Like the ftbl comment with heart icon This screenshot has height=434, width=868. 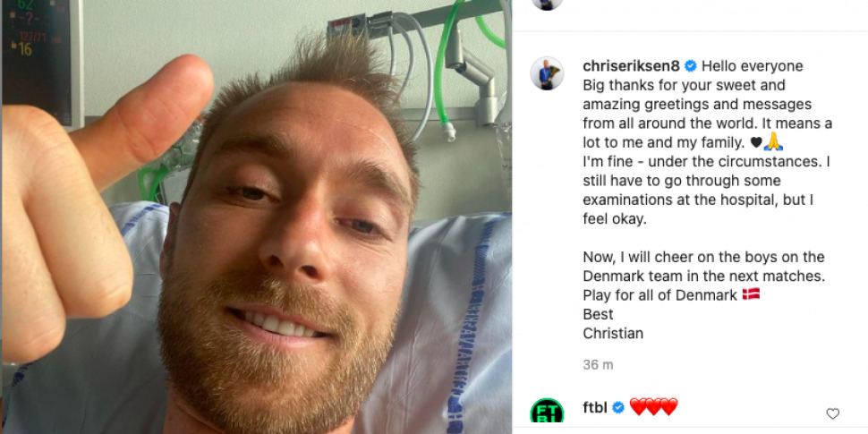(x=832, y=413)
